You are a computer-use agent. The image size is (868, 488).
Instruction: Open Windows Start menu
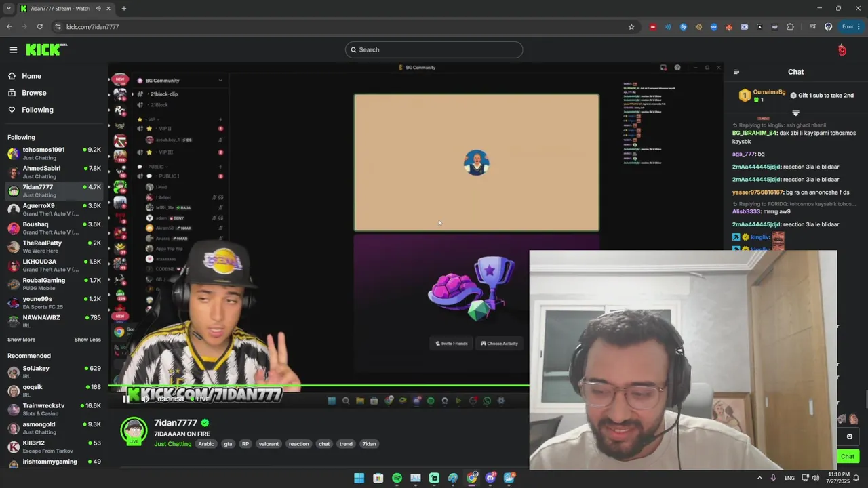coord(359,478)
